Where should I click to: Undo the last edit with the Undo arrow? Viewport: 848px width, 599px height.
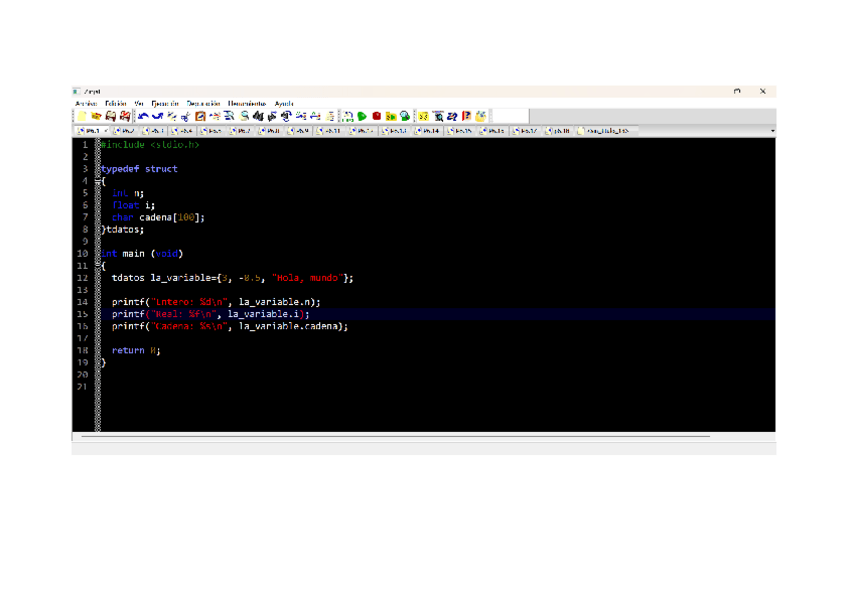[143, 117]
